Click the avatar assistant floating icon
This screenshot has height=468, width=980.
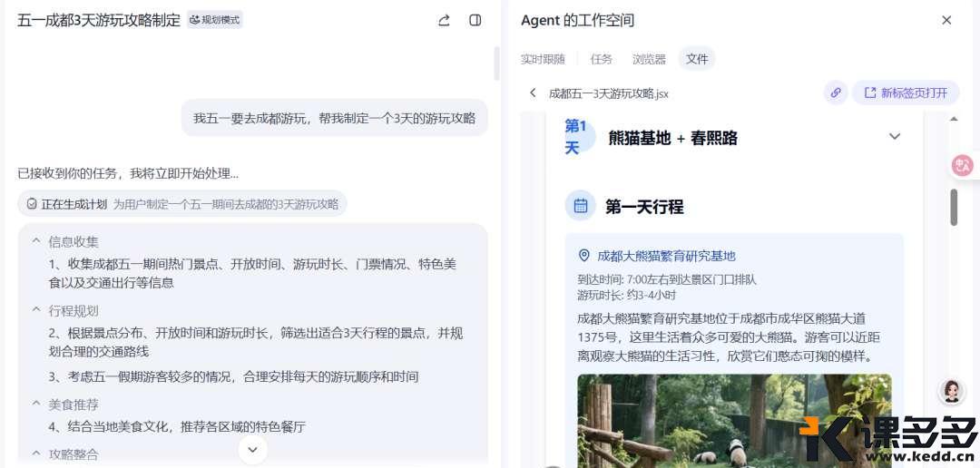pos(952,392)
